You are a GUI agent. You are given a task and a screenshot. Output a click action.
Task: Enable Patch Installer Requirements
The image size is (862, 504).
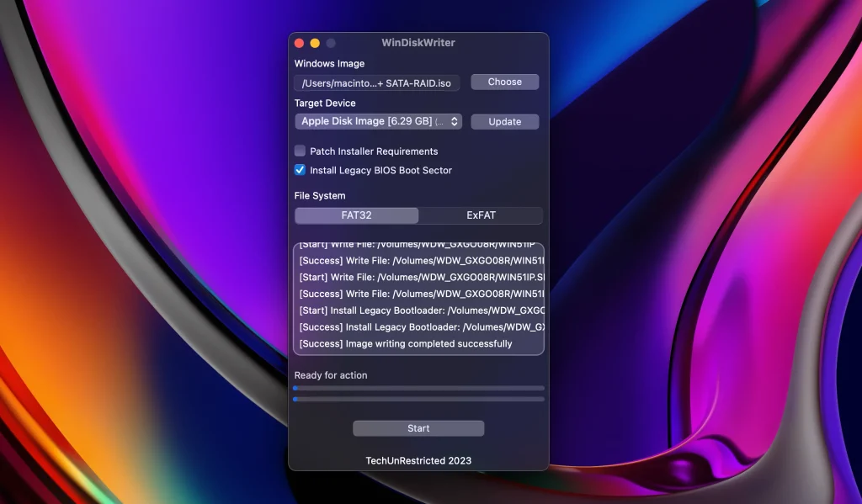coord(300,151)
